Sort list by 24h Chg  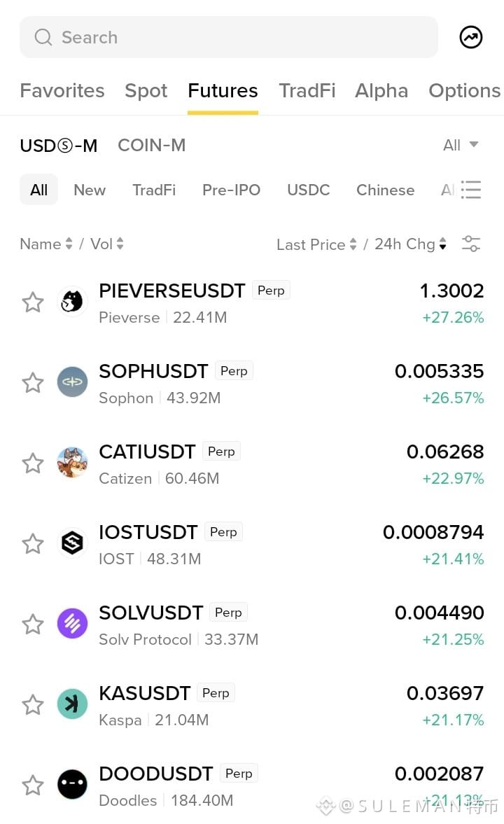point(410,244)
